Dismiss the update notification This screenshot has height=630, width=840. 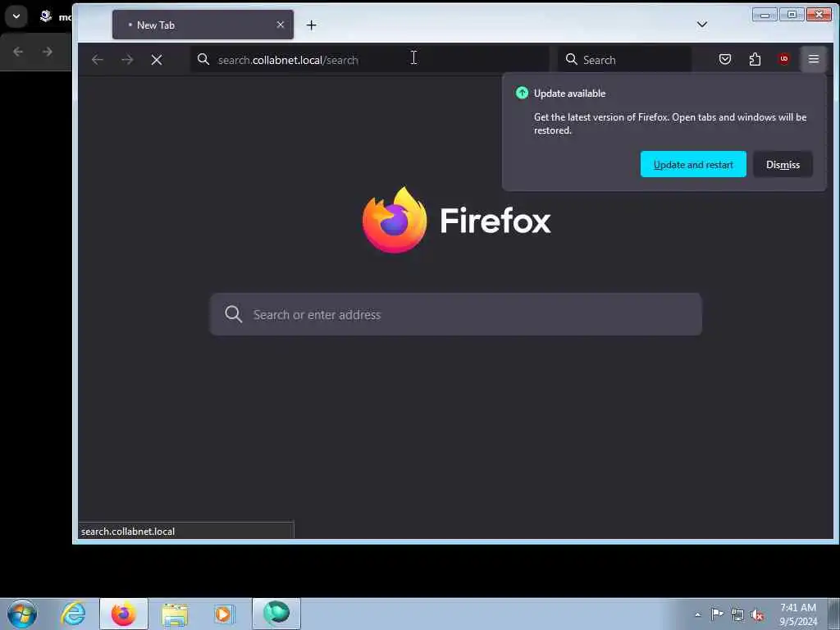[x=783, y=164]
